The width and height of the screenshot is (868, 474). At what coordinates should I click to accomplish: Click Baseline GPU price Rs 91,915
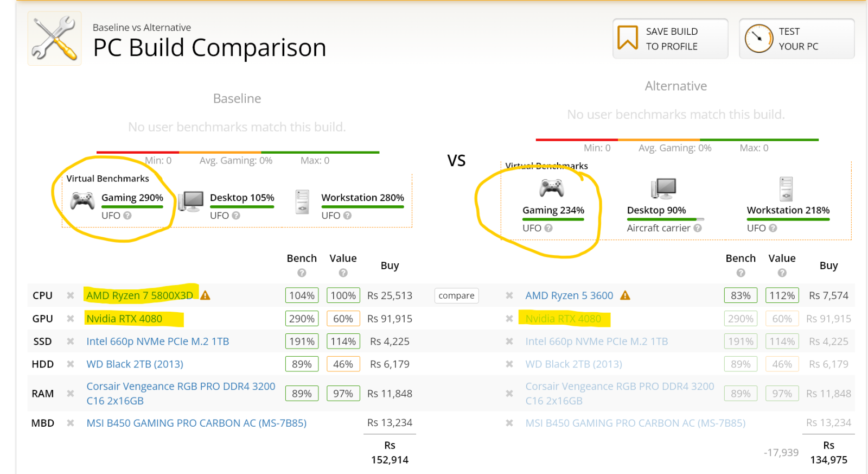(x=390, y=319)
